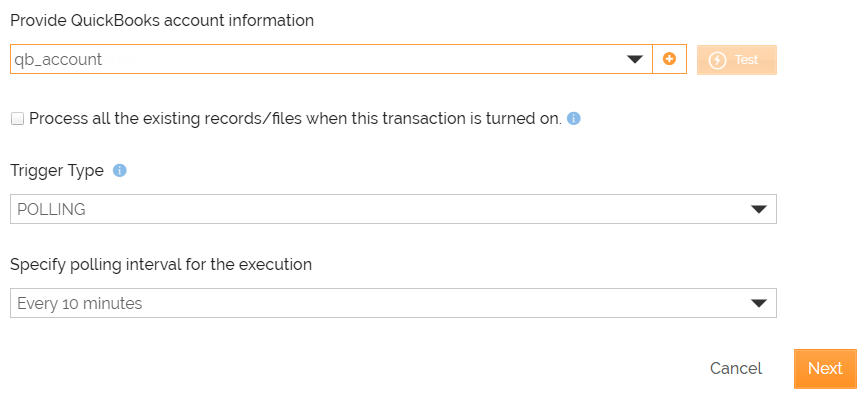Click 'Provide QuickBooks account information' heading
This screenshot has width=867, height=398.
(162, 20)
